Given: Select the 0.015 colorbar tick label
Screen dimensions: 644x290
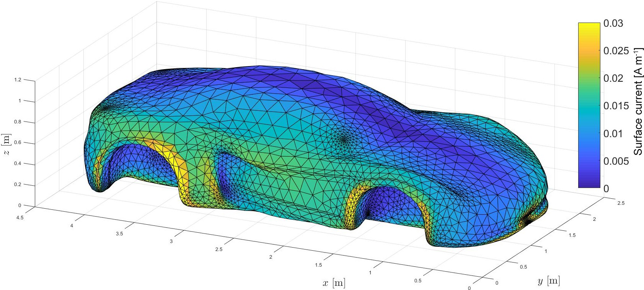Looking at the screenshot, I should pyautogui.click(x=616, y=106).
